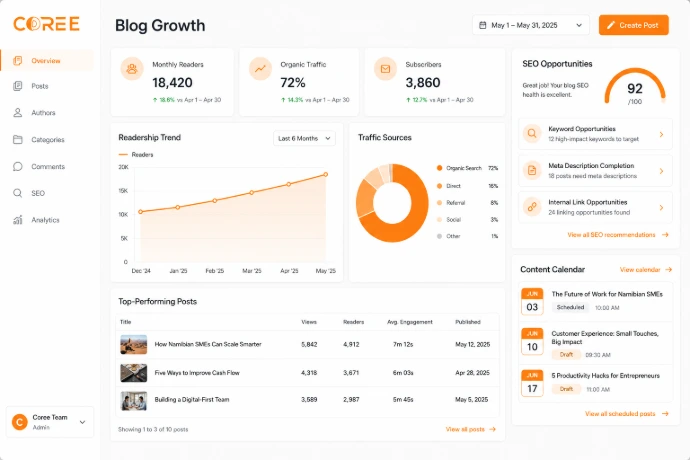Click the Keyword Opportunities search icon

pyautogui.click(x=532, y=133)
